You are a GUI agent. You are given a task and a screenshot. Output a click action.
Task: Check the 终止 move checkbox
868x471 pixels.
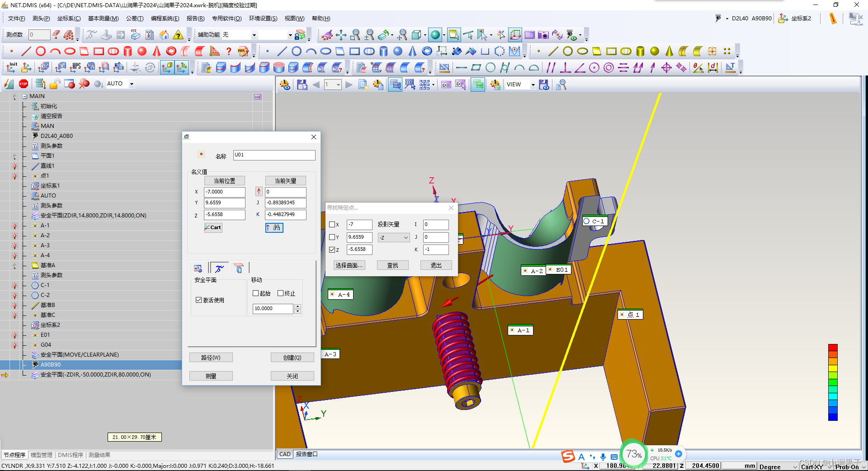[x=280, y=293]
